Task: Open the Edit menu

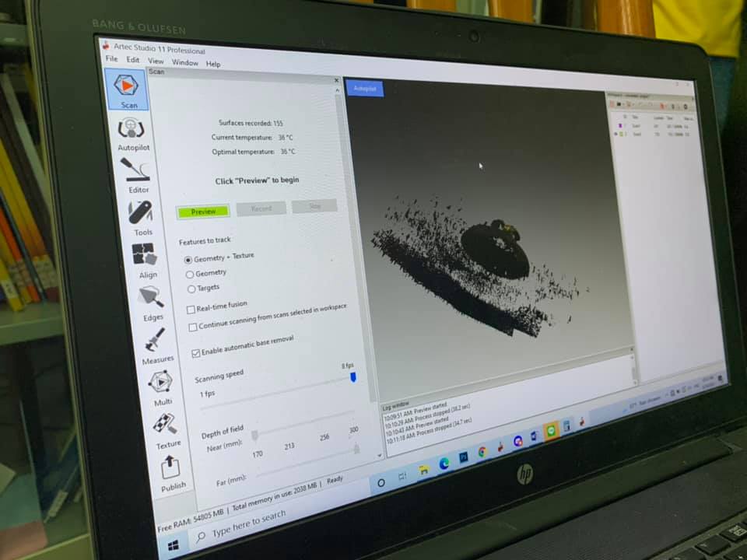Action: pyautogui.click(x=133, y=60)
